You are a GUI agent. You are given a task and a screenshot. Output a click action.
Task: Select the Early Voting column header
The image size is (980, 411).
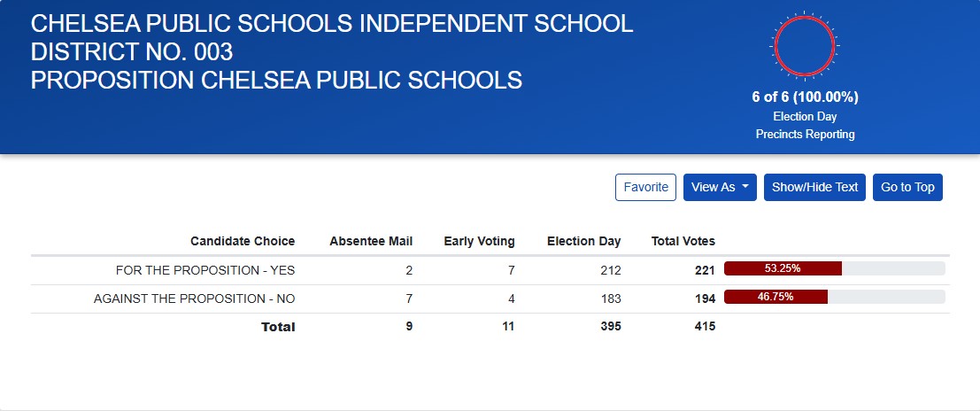[479, 241]
